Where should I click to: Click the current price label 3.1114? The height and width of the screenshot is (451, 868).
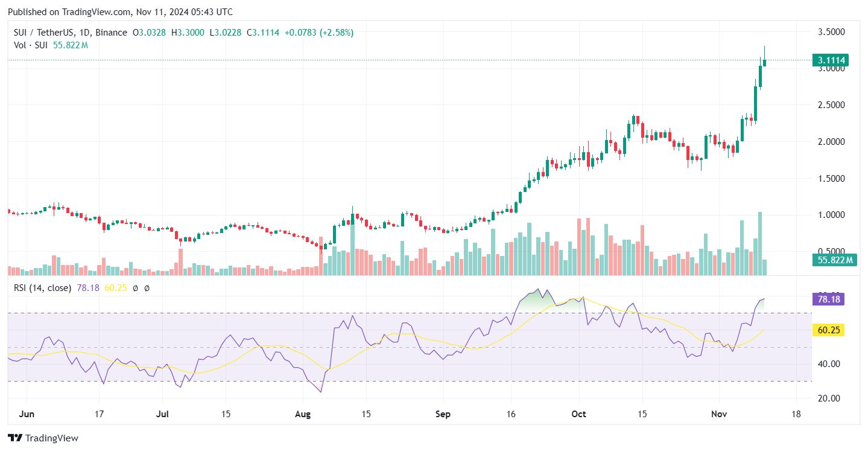pos(831,60)
